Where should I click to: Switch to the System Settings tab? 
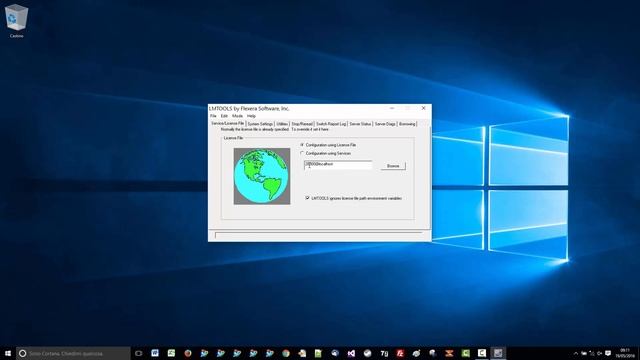(260, 124)
